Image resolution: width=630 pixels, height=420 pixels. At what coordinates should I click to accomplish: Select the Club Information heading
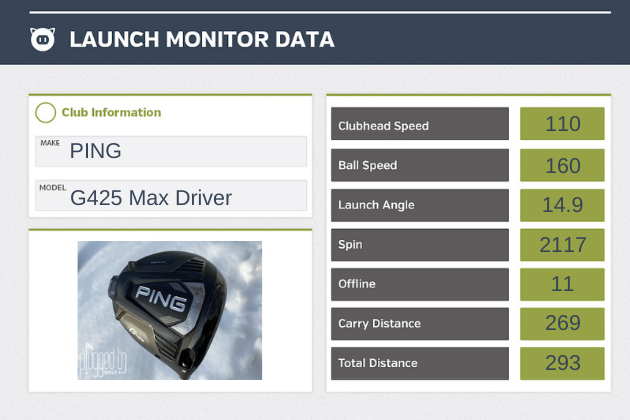click(x=111, y=113)
